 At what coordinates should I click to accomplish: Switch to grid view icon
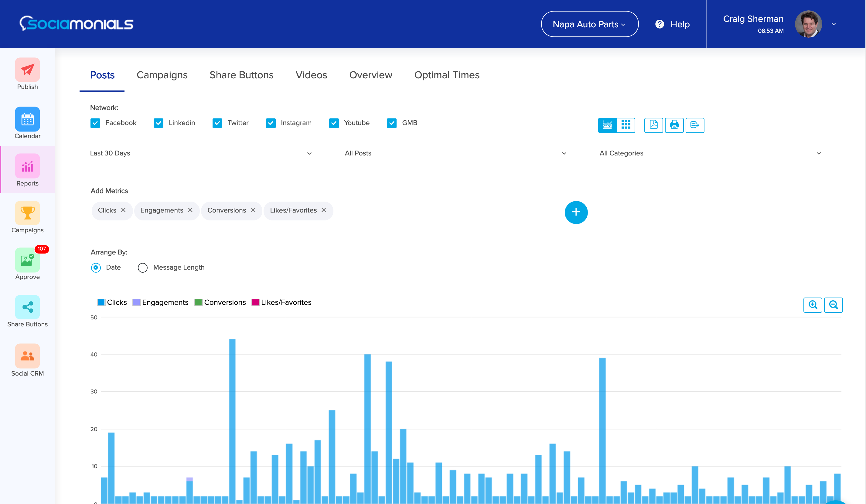pyautogui.click(x=626, y=125)
